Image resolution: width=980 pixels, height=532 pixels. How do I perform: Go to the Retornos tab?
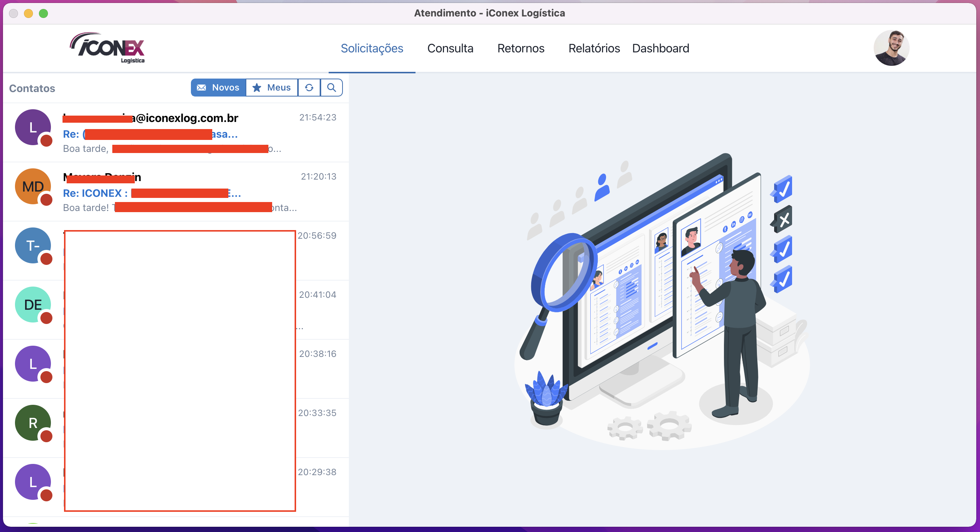tap(521, 48)
